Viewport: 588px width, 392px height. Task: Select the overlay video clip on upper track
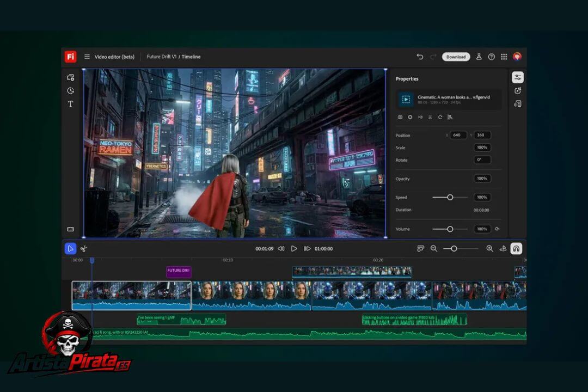coord(352,272)
